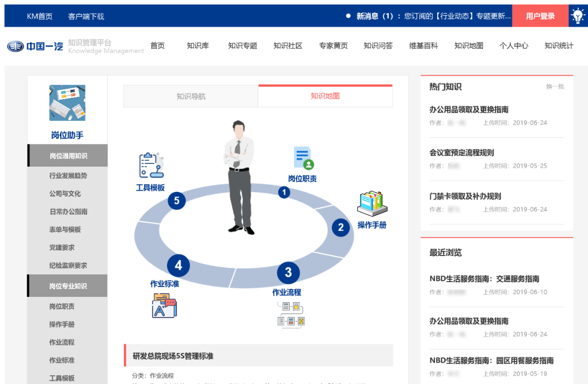Select ring step number 1
588x384 pixels.
[x=284, y=192]
